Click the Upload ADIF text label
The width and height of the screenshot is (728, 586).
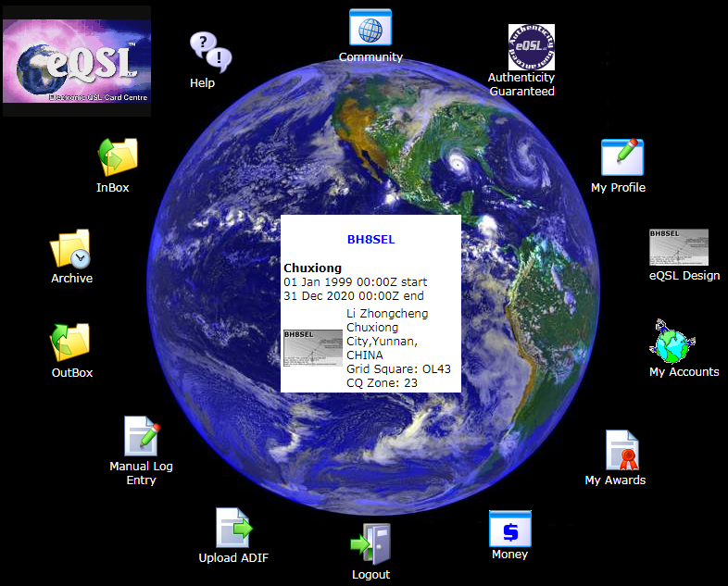coord(233,557)
